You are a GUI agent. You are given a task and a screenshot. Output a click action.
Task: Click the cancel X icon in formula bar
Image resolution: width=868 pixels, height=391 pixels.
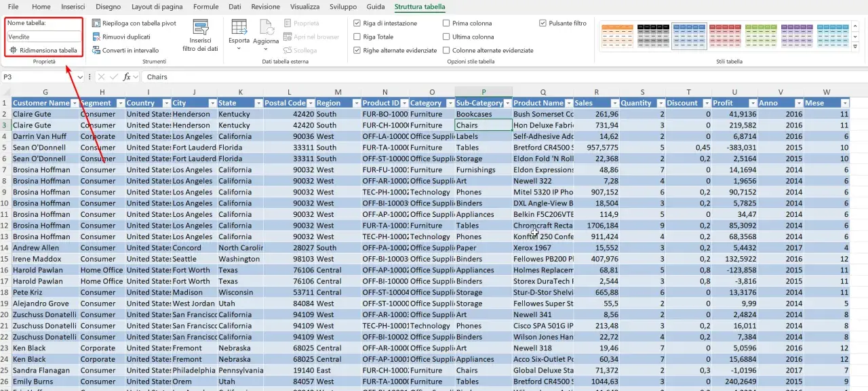pyautogui.click(x=101, y=77)
